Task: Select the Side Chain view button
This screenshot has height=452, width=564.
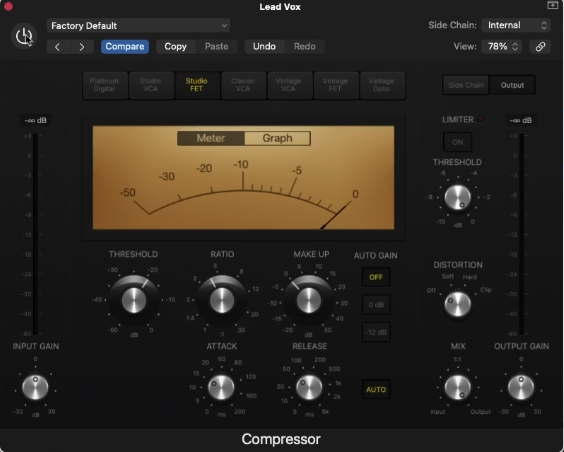Action: click(466, 85)
